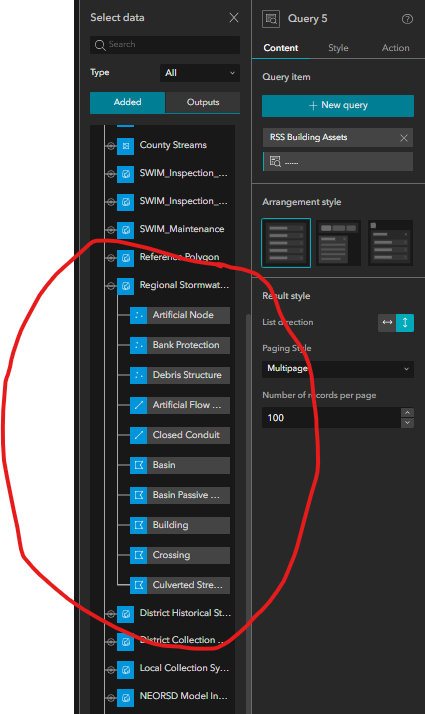Screen dimensions: 425x714
Task: Switch to the Content tab
Action: (x=281, y=48)
